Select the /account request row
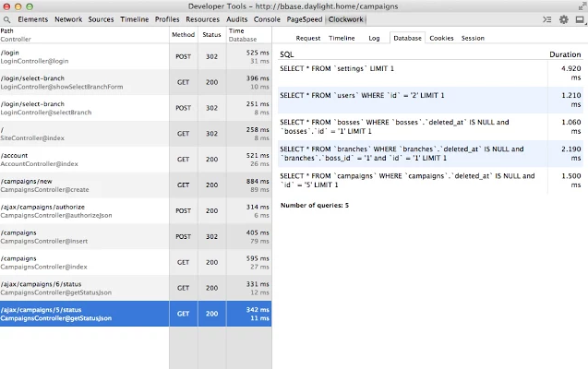This screenshot has width=588, height=369. [136, 160]
